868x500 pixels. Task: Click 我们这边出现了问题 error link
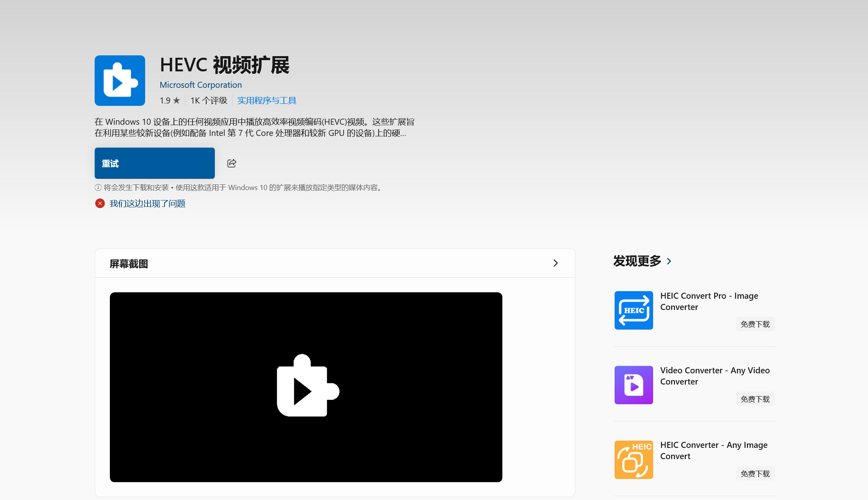click(x=147, y=204)
